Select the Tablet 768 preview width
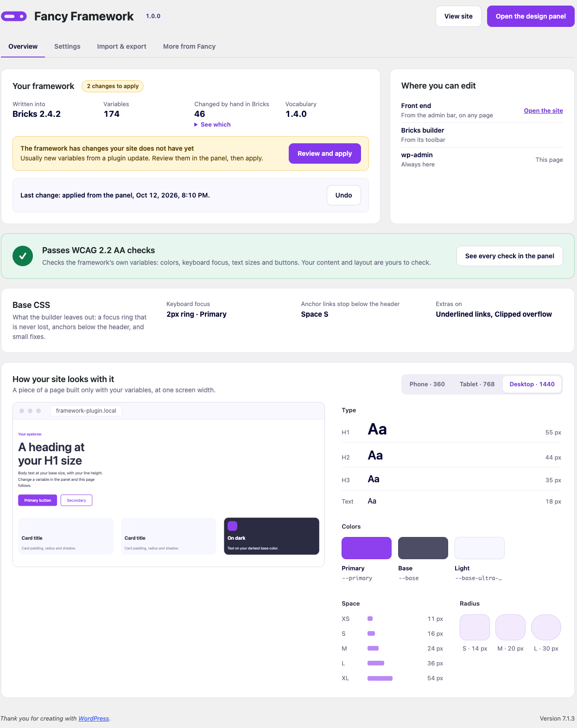The height and width of the screenshot is (728, 577). [x=477, y=384]
